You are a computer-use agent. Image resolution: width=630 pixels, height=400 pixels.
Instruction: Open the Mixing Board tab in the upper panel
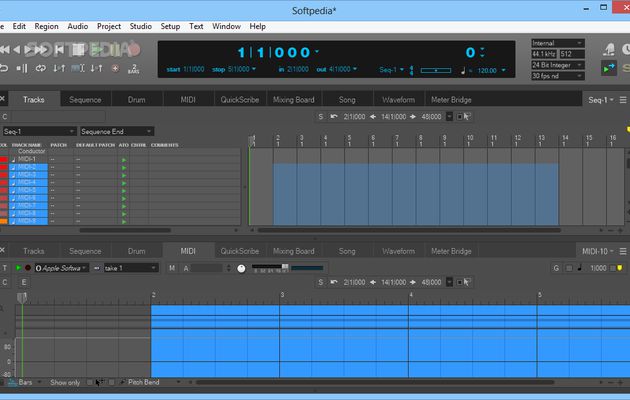coord(294,100)
